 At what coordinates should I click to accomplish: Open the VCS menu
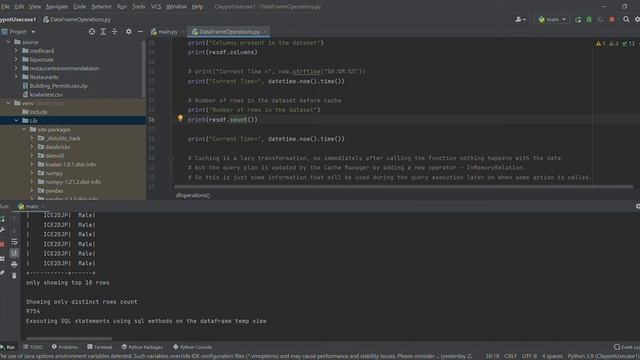point(156,7)
